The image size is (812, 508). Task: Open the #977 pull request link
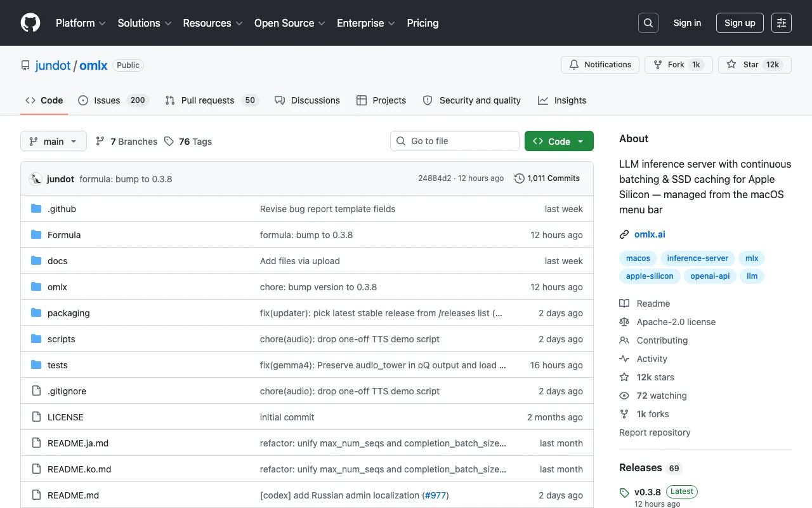pos(435,495)
